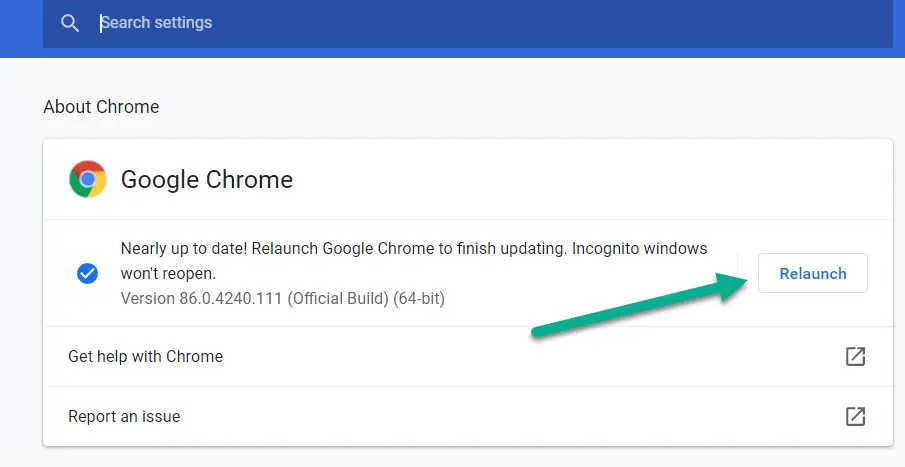Click the (Official Build) label
The image size is (905, 467).
pos(338,298)
